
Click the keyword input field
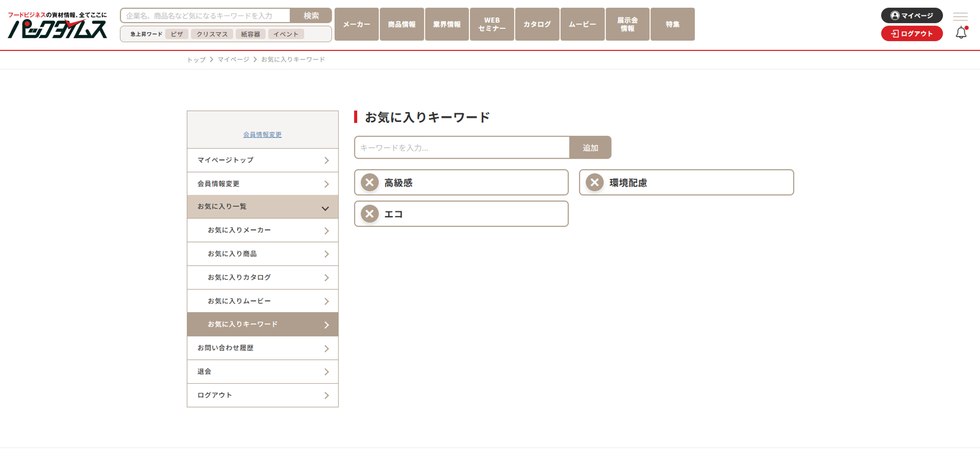point(462,147)
